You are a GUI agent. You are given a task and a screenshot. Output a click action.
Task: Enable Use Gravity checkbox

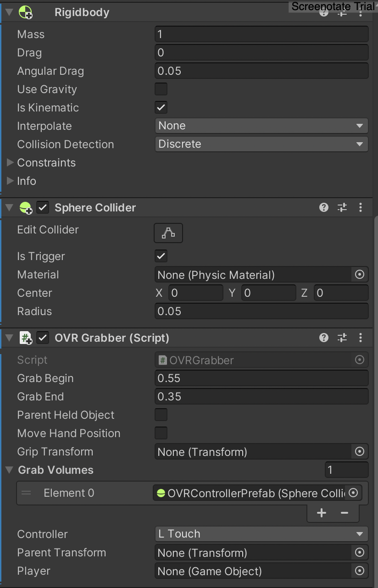click(x=161, y=89)
